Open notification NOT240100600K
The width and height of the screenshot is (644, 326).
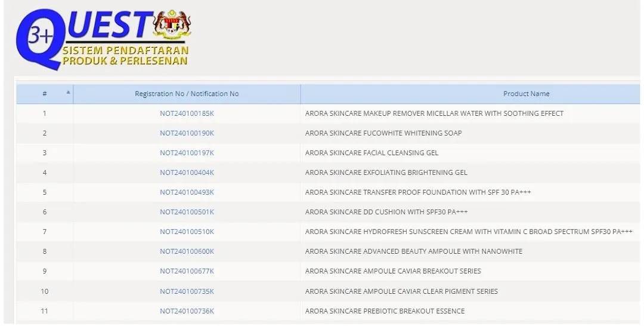point(187,251)
